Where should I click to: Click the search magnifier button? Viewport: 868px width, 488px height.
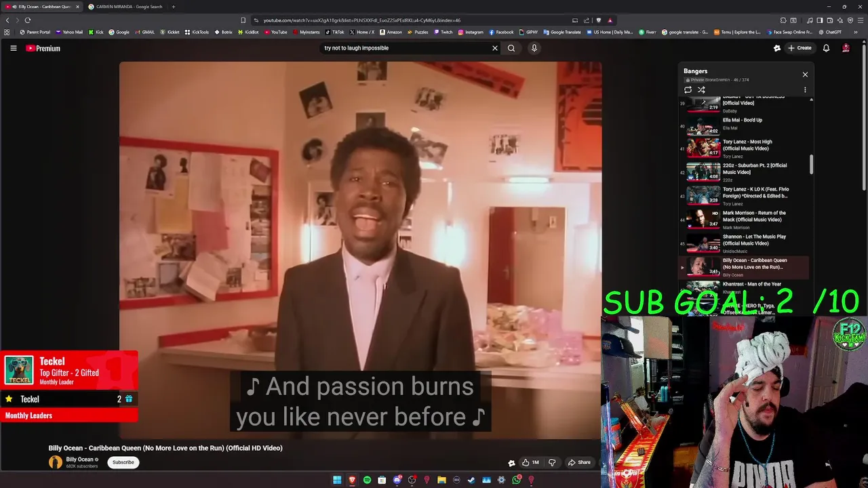click(x=511, y=48)
